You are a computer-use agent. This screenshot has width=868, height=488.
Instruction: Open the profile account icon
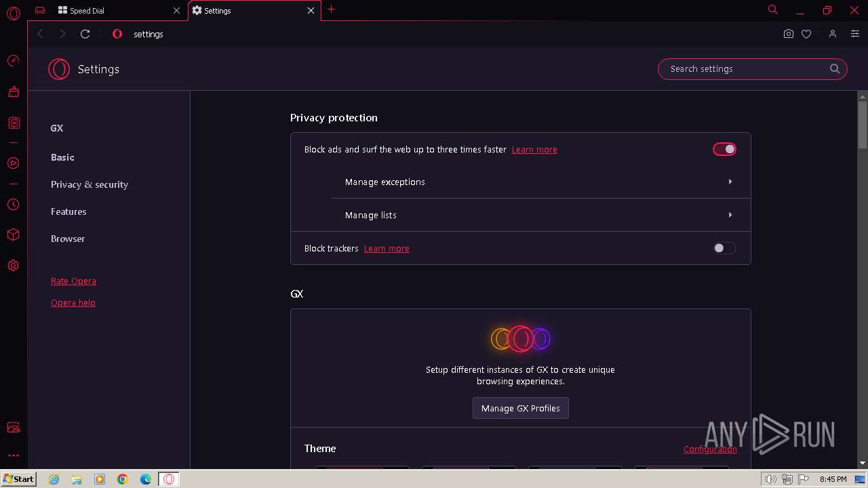pos(833,34)
